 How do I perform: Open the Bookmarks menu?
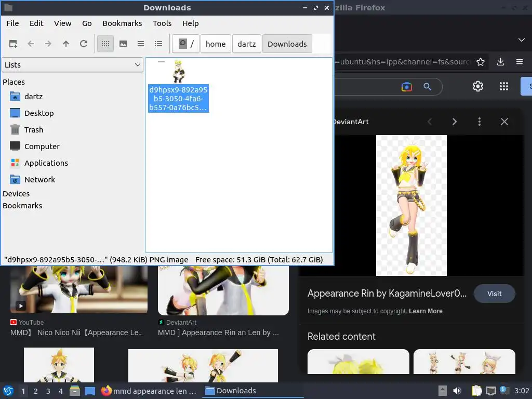[122, 23]
